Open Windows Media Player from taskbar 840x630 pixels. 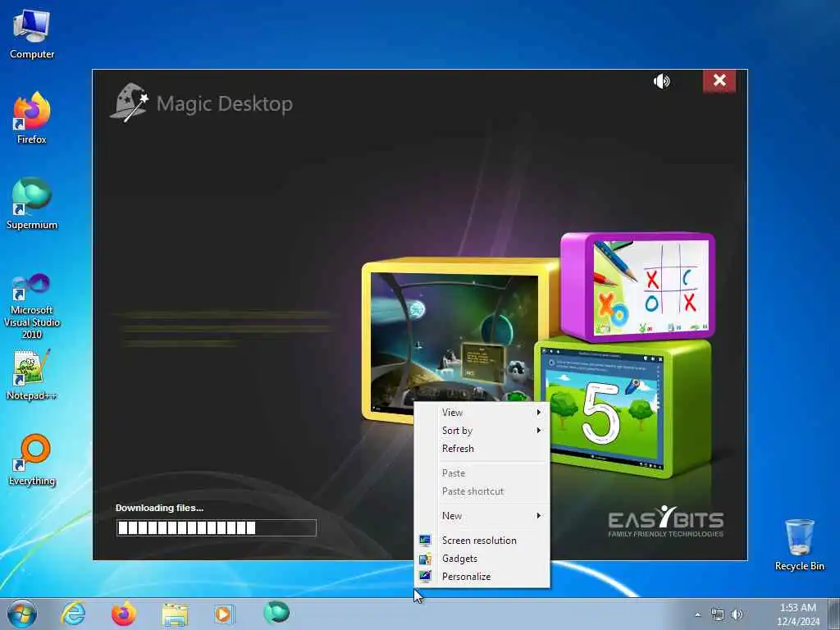click(223, 614)
